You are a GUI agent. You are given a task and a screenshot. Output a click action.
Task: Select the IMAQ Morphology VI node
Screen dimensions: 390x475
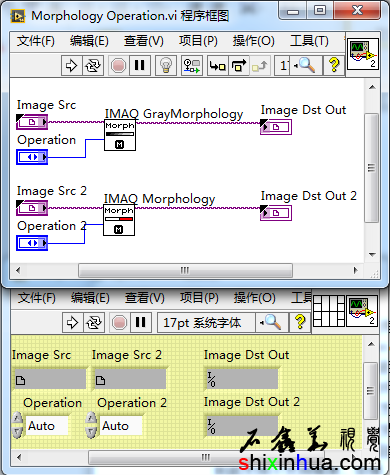point(119,221)
